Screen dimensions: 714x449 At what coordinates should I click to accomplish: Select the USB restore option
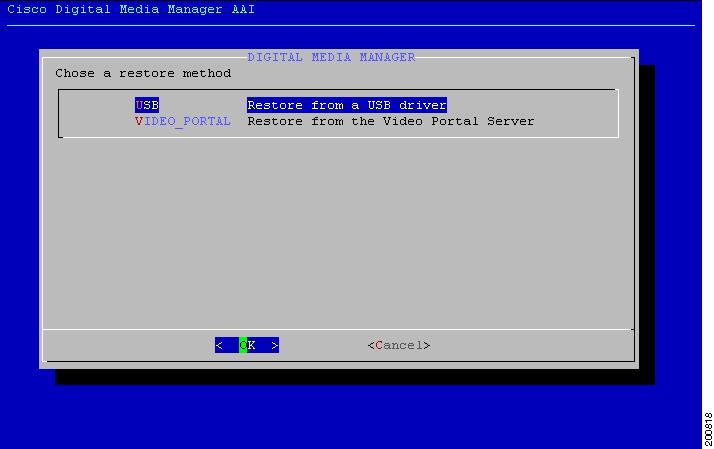(147, 105)
